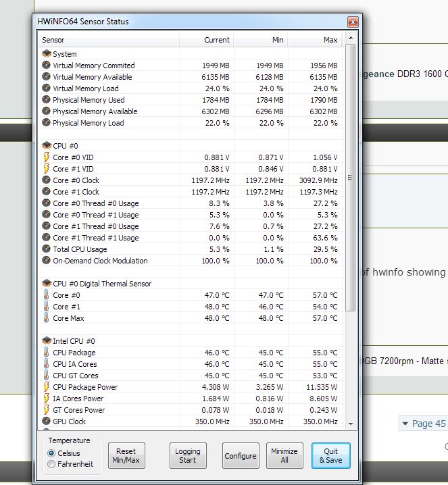This screenshot has height=485, width=448.
Task: Click the Core #0 thermometer icon
Action: coord(46,295)
